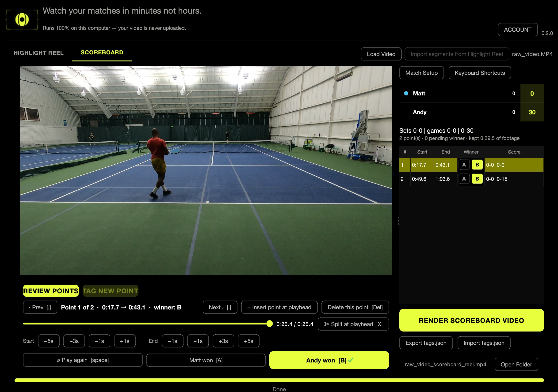This screenshot has width=558, height=392.
Task: Import tags.json file
Action: (484, 343)
